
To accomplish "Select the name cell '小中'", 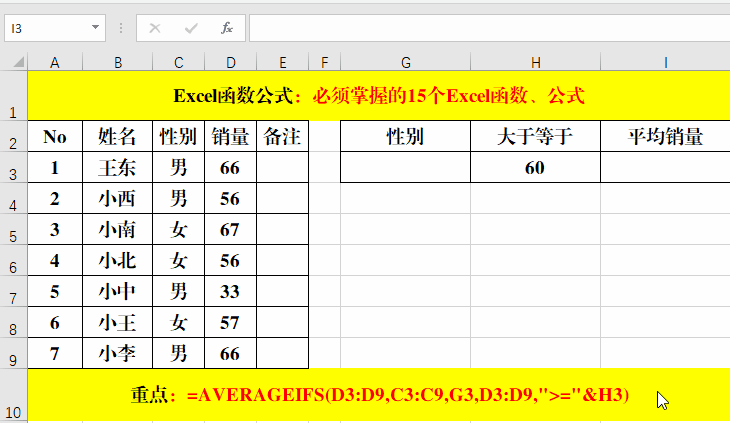I will 117,291.
